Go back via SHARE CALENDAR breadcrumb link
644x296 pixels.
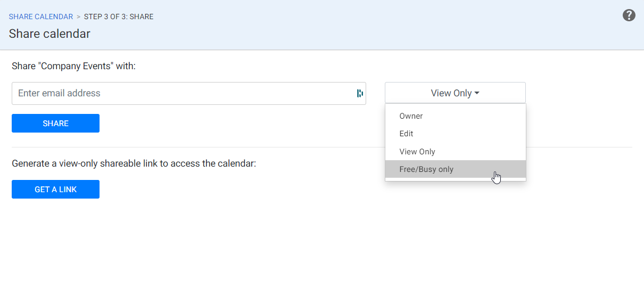(41, 17)
